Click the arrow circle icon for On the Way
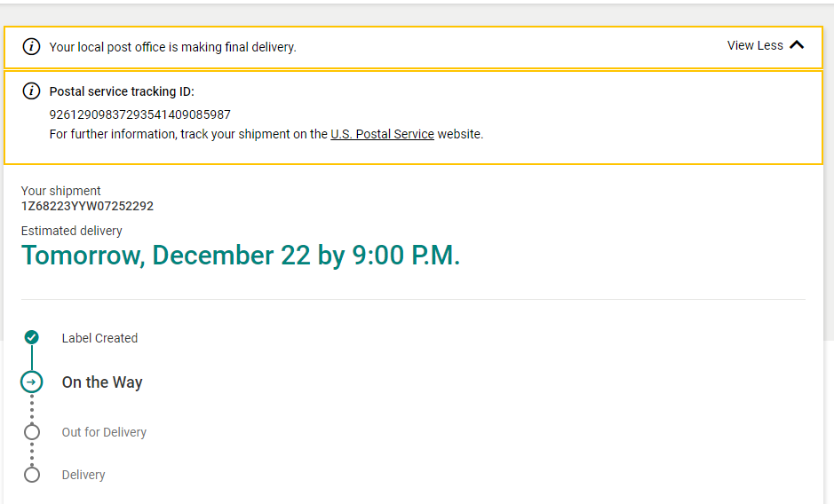Screen dimensions: 834x504 pos(32,382)
